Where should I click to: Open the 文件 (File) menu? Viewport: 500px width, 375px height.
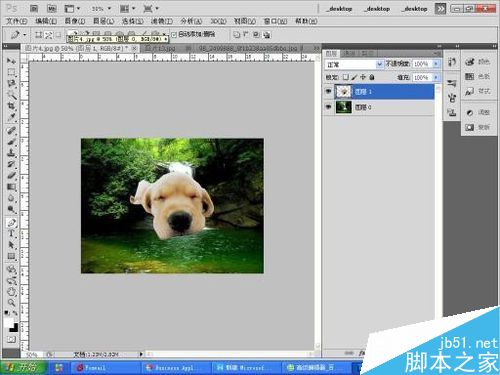point(17,21)
